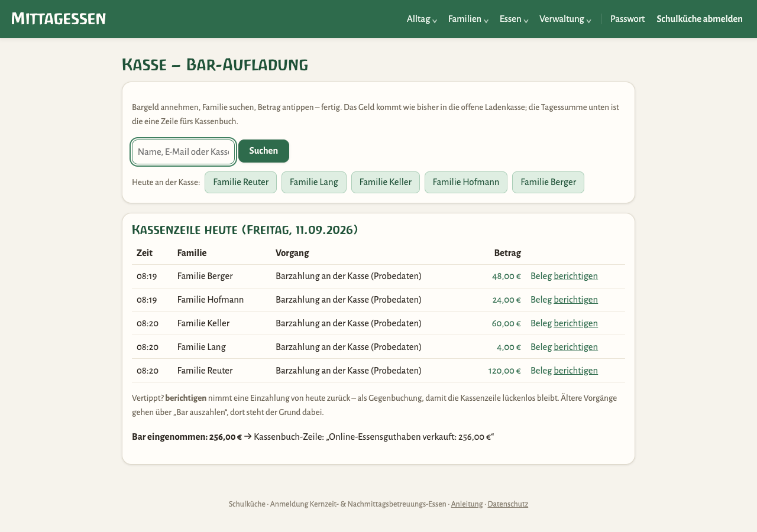Open Beleg for Familie Berger's payment

tap(541, 276)
